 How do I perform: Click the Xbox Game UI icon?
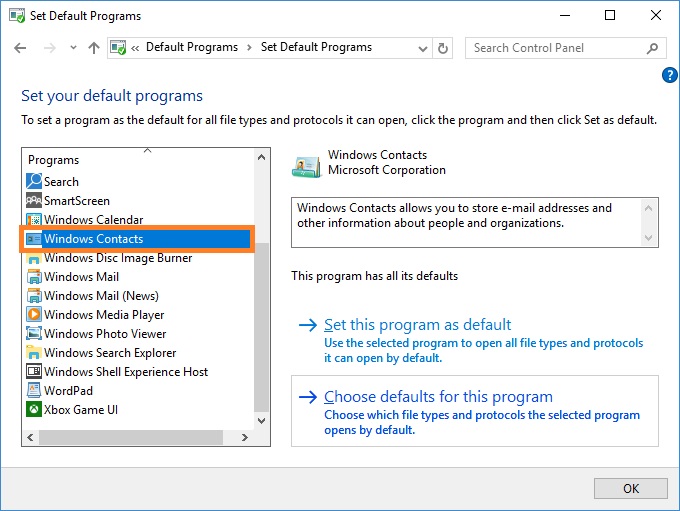click(x=34, y=409)
